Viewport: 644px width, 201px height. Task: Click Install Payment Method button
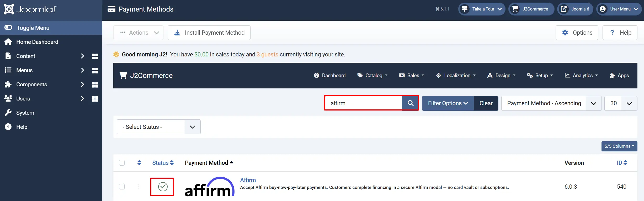click(x=209, y=33)
